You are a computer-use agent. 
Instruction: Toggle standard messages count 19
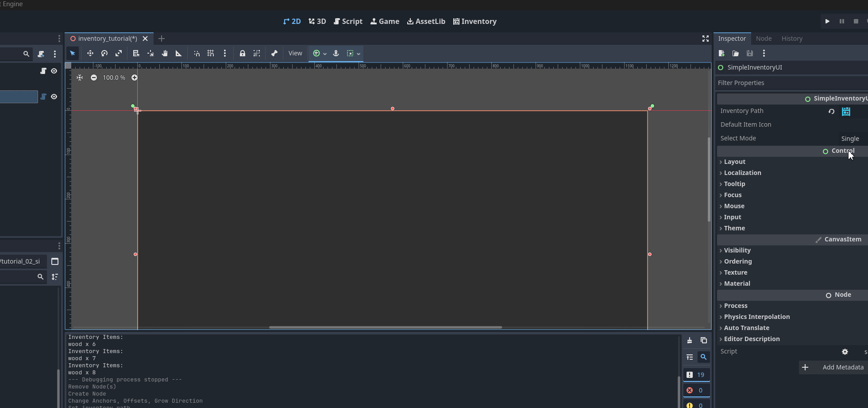click(697, 375)
